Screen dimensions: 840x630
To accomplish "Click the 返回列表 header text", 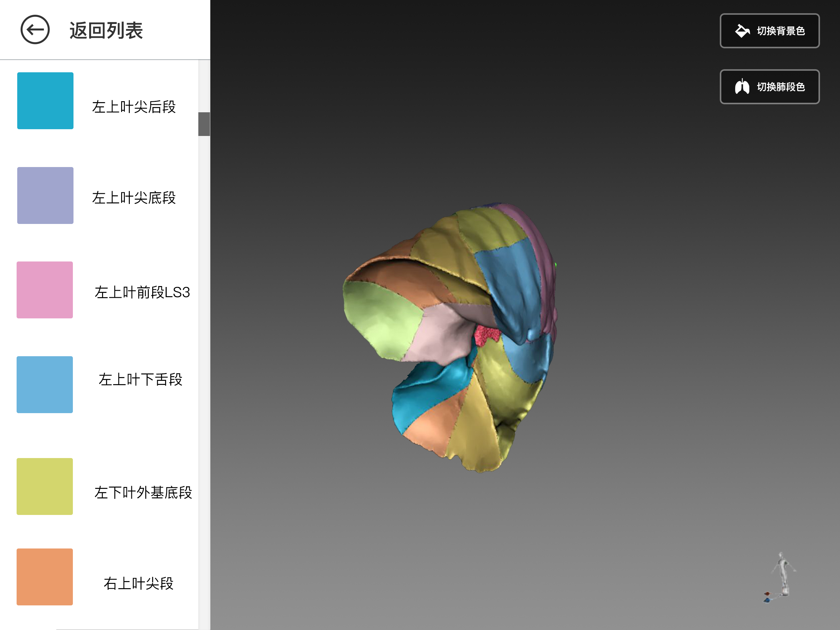I will tap(106, 30).
